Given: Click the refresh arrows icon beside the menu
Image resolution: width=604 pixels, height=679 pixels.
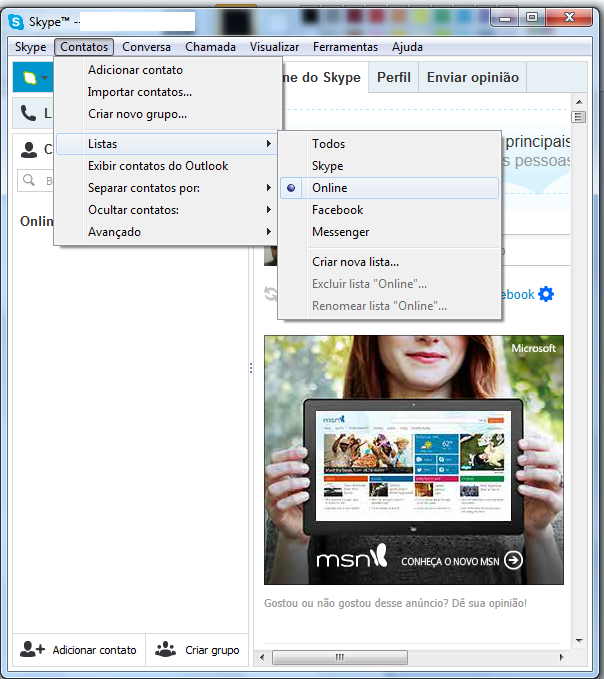Looking at the screenshot, I should coord(271,294).
